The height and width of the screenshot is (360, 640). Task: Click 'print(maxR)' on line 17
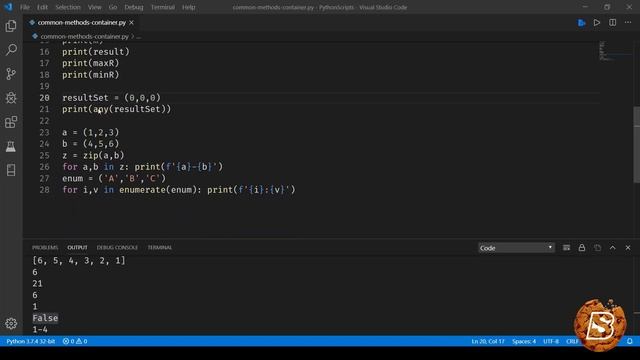[x=91, y=63]
